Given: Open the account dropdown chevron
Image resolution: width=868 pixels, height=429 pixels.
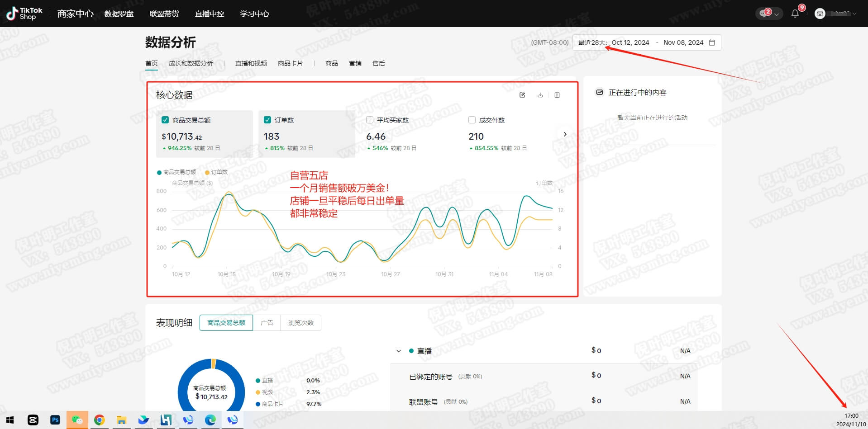Looking at the screenshot, I should [x=854, y=14].
